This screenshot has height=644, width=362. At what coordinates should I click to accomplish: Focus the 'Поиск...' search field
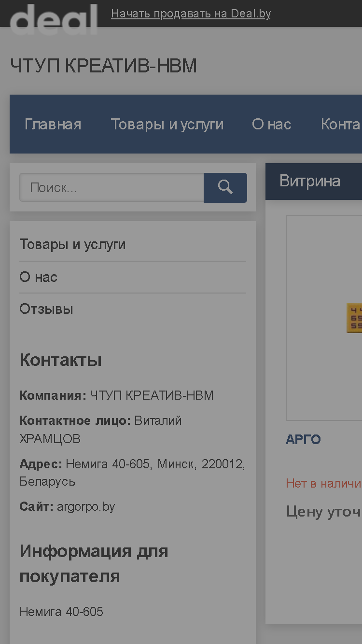pyautogui.click(x=111, y=187)
